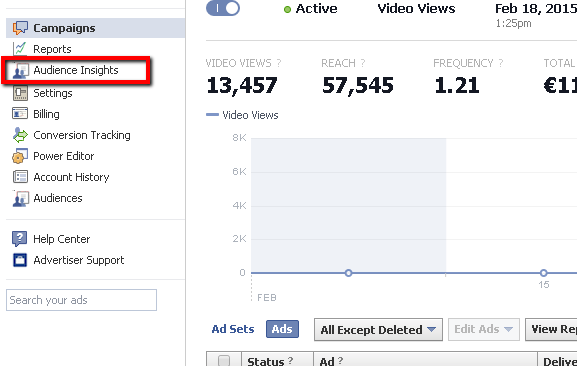Click the Ad column help question mark
Screen dimensions: 577x366
click(340, 360)
